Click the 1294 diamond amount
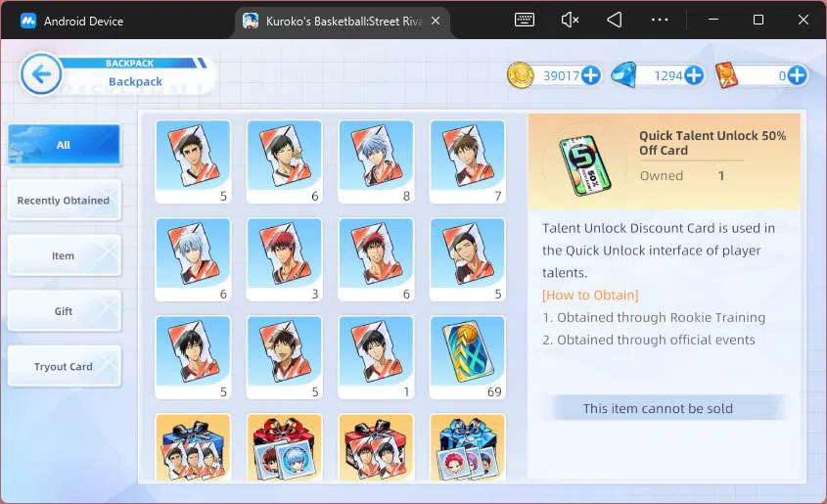 click(668, 76)
